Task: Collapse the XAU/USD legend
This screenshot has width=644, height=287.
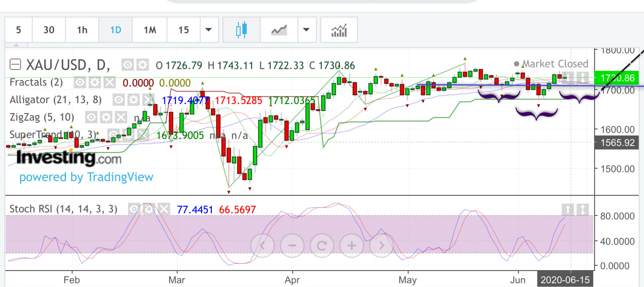Action: (x=15, y=64)
